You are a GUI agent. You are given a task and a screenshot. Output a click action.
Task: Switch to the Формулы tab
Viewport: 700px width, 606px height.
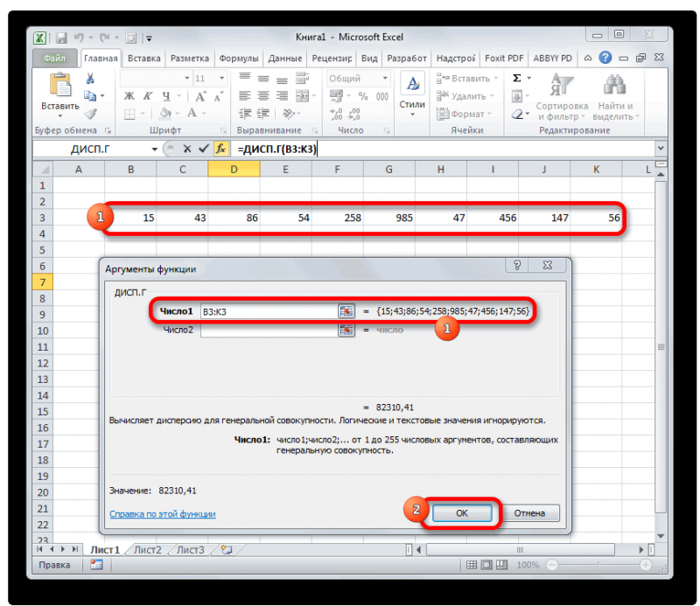239,59
